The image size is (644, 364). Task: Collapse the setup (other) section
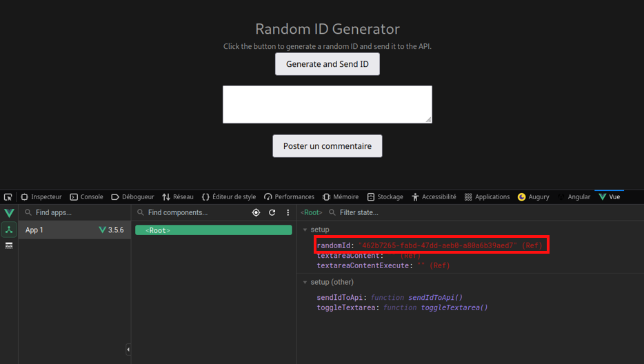point(305,282)
